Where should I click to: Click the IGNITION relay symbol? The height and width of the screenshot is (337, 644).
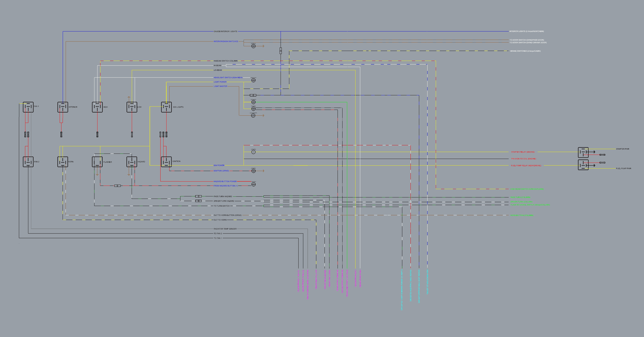tap(166, 162)
